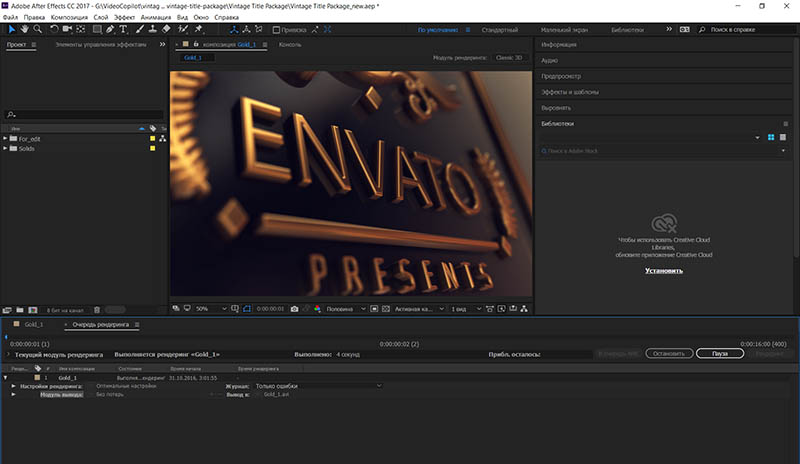Toggle mask and shape path visibility icon
This screenshot has width=800, height=464.
pyautogui.click(x=247, y=309)
